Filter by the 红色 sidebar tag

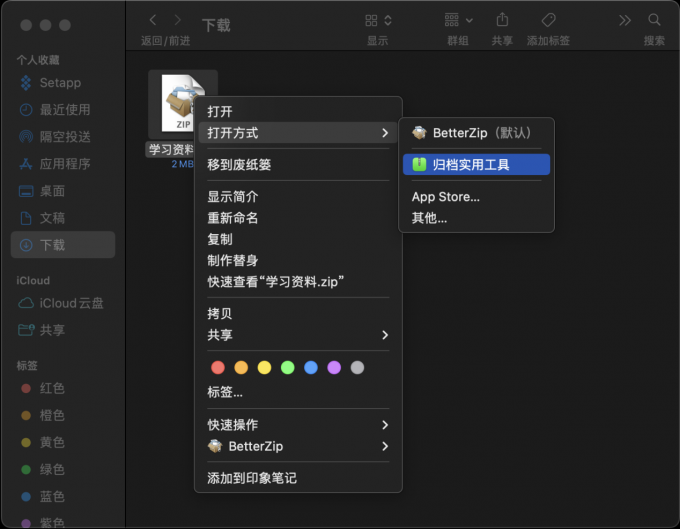pyautogui.click(x=63, y=388)
